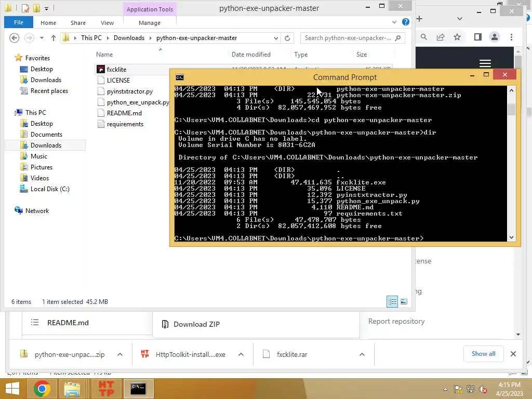This screenshot has height=399, width=532.
Task: Click the Application Tools contextual tab
Action: click(150, 9)
